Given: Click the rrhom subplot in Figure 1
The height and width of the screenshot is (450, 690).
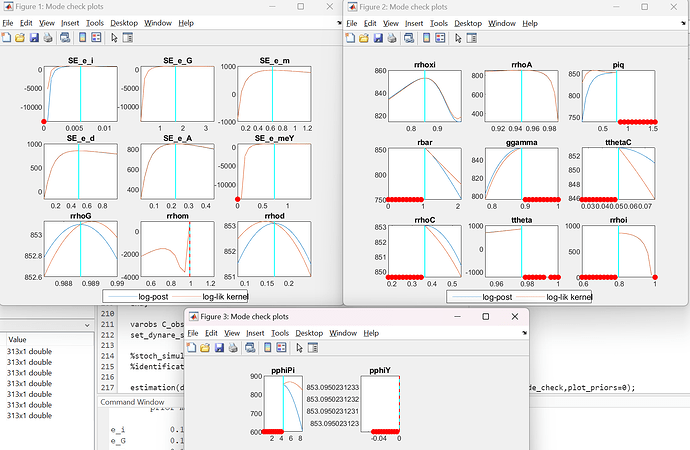Looking at the screenshot, I should (x=177, y=249).
